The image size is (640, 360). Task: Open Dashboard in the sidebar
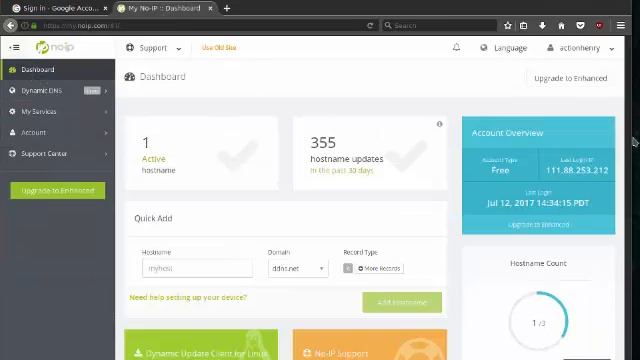coord(58,69)
